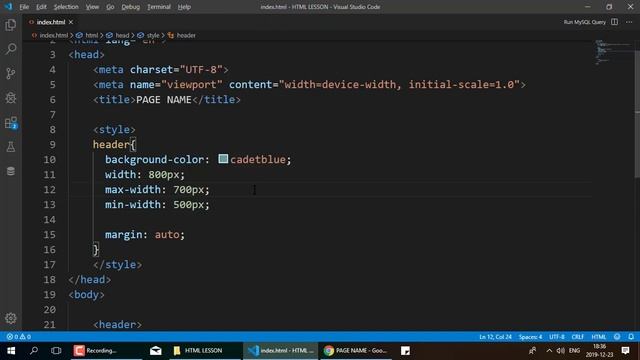Click the Split Editor icon
Viewport: 640px width, 360px height.
tap(614, 22)
